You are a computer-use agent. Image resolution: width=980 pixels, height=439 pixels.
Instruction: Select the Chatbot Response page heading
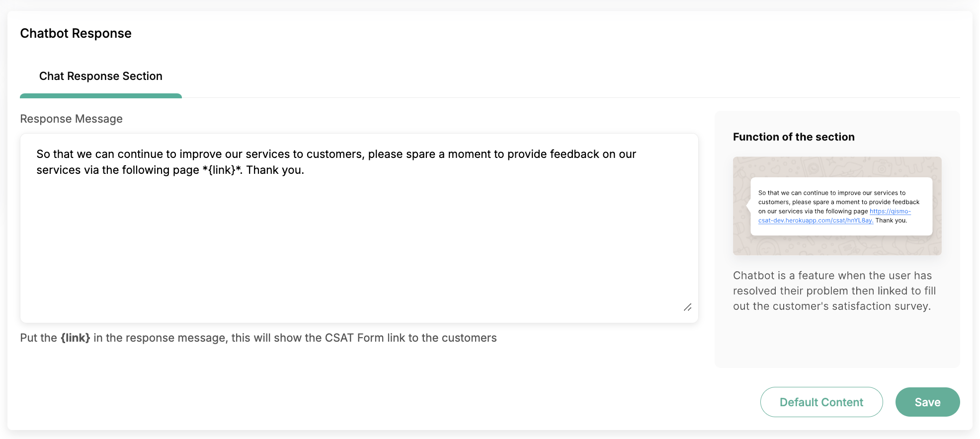pyautogui.click(x=76, y=33)
